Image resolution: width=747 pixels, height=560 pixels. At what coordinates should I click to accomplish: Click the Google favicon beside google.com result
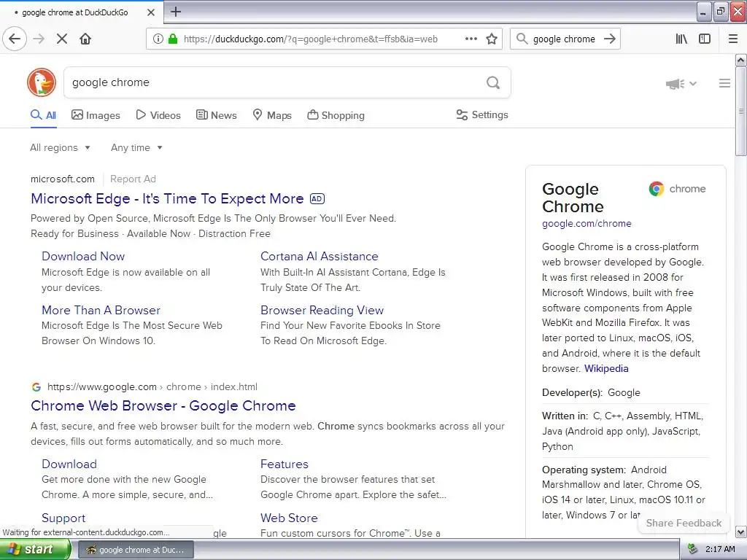tap(36, 386)
